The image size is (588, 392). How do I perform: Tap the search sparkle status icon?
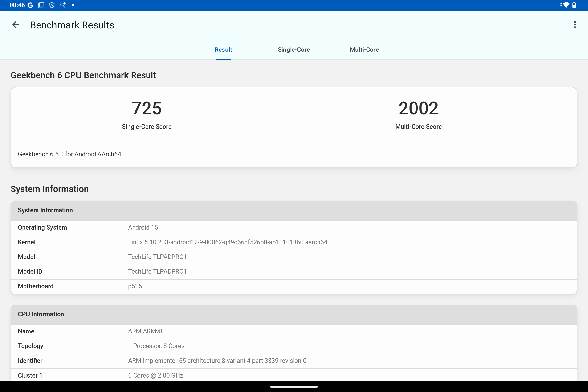63,5
